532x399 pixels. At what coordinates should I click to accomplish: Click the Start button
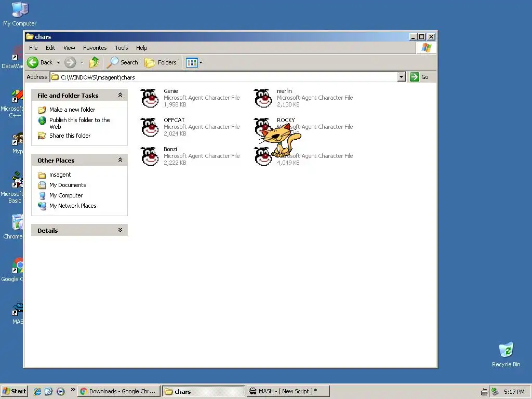point(14,391)
